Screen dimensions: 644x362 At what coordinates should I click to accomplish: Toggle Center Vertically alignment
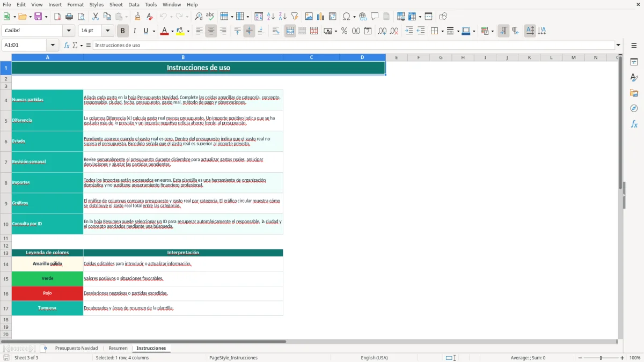tap(249, 31)
